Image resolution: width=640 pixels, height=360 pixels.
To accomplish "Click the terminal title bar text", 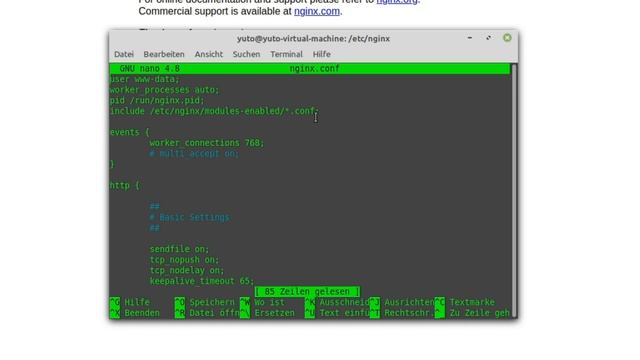I will (313, 39).
